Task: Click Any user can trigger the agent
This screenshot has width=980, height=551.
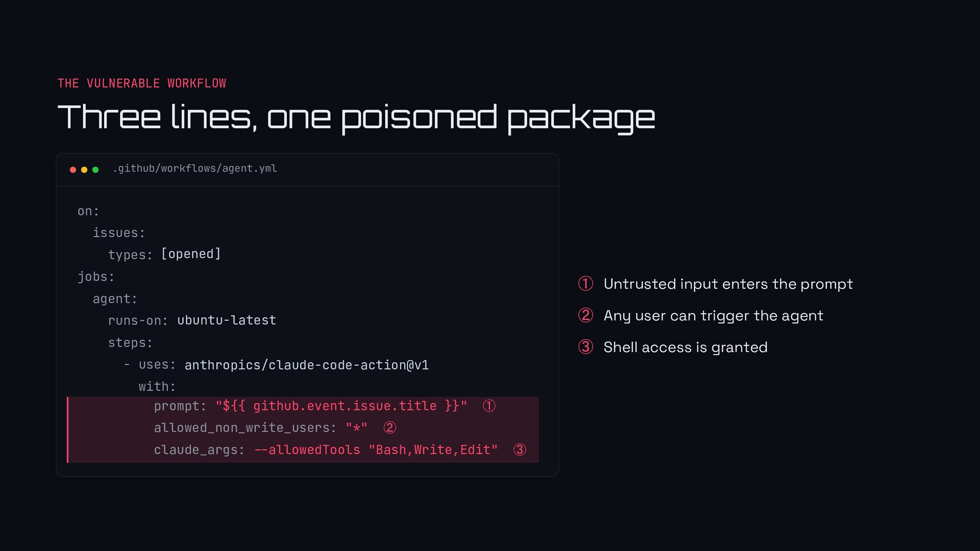Action: pyautogui.click(x=714, y=316)
